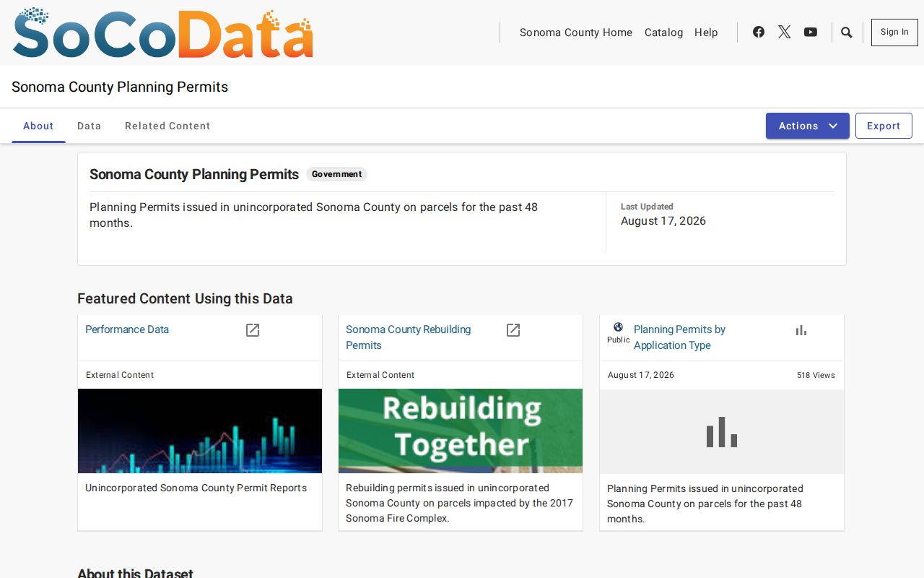Click 'Unincorporated Sonoma County Permit Reports' text

[x=196, y=488]
